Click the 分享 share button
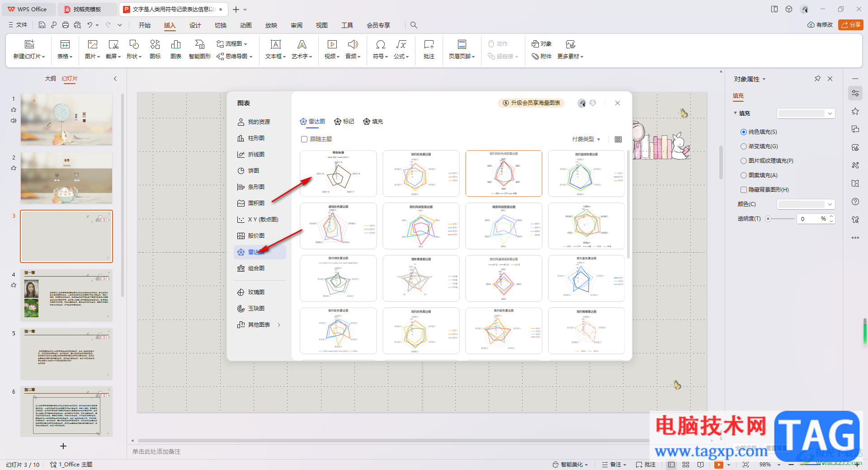The height and width of the screenshot is (470, 868). [850, 25]
